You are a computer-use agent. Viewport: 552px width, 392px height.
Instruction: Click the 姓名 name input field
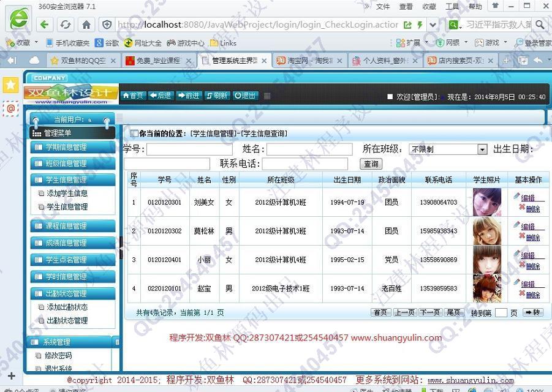pos(309,149)
